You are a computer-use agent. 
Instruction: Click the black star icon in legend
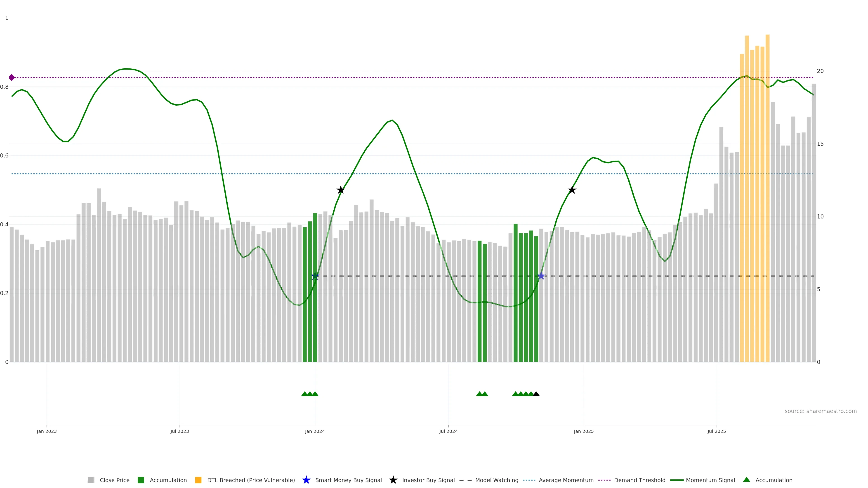point(393,480)
